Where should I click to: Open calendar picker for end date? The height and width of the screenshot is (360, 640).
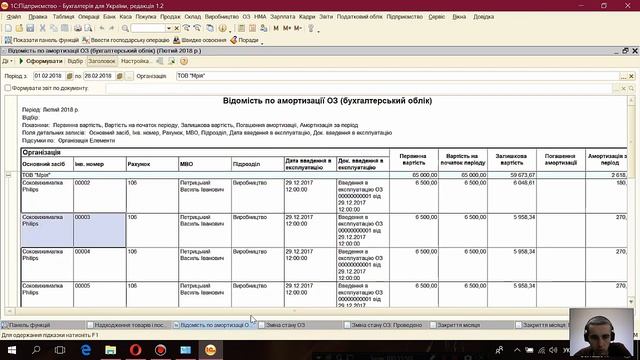point(120,76)
